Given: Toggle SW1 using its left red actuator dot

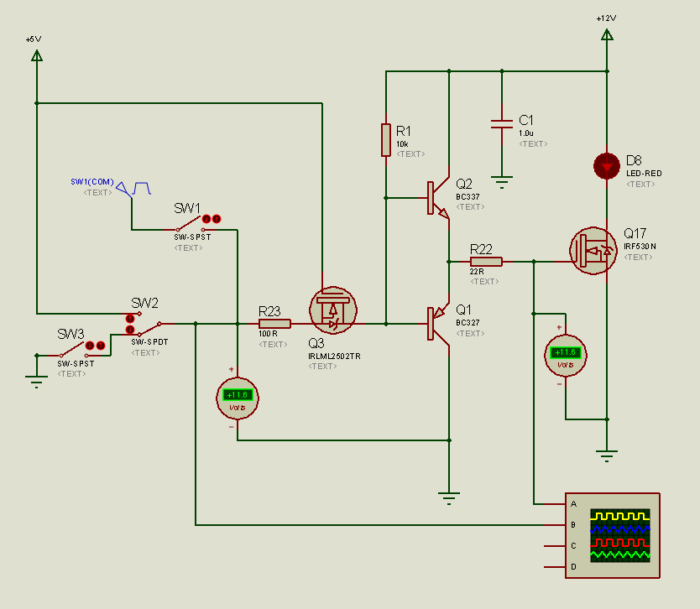Looking at the screenshot, I should tap(206, 219).
